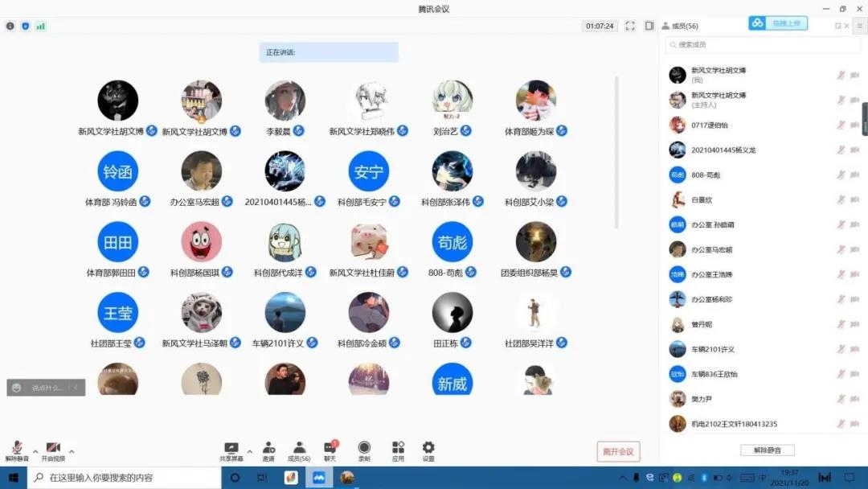Image resolution: width=868 pixels, height=489 pixels.
Task: Start recording with 录制 button
Action: (364, 450)
